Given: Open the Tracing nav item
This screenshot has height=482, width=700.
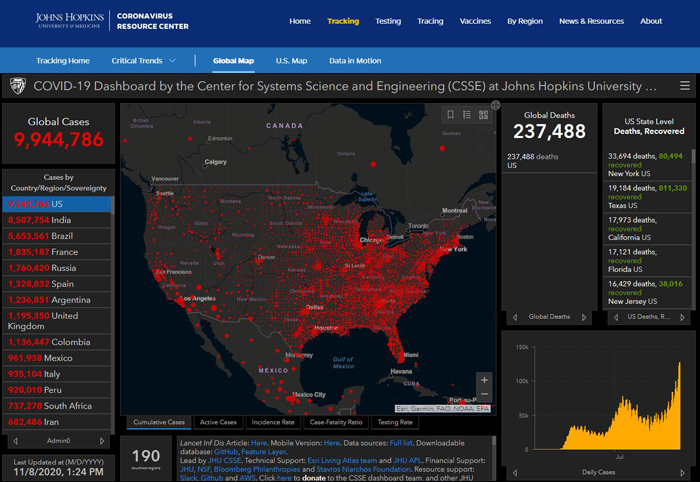Looking at the screenshot, I should (430, 21).
